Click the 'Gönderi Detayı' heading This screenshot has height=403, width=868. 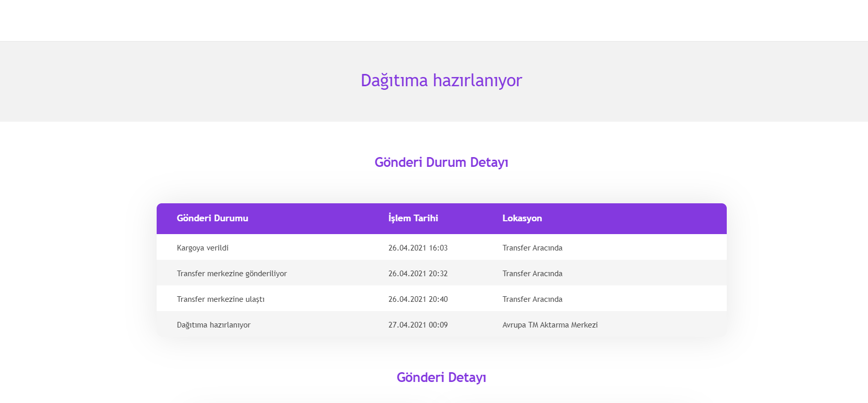(441, 377)
